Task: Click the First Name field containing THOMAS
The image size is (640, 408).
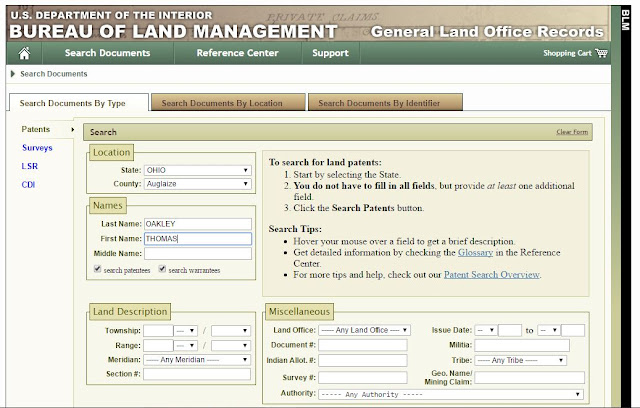Action: 198,239
